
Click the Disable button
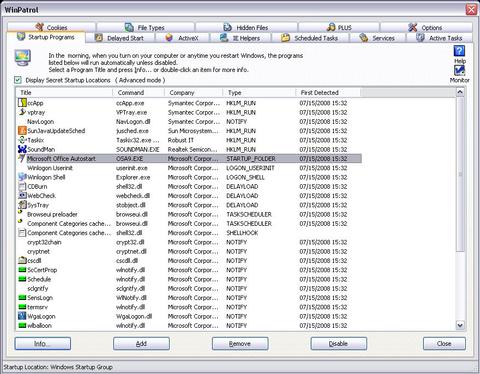click(339, 344)
